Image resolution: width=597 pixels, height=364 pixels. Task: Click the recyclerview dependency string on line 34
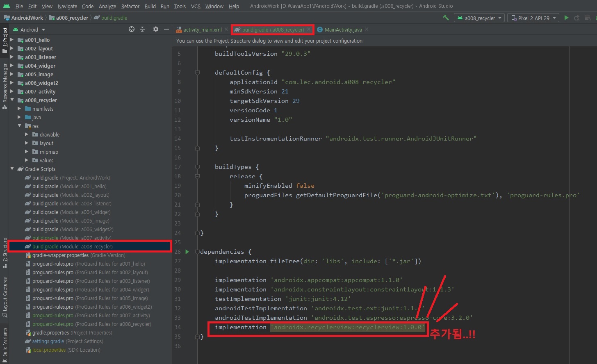[348, 327]
